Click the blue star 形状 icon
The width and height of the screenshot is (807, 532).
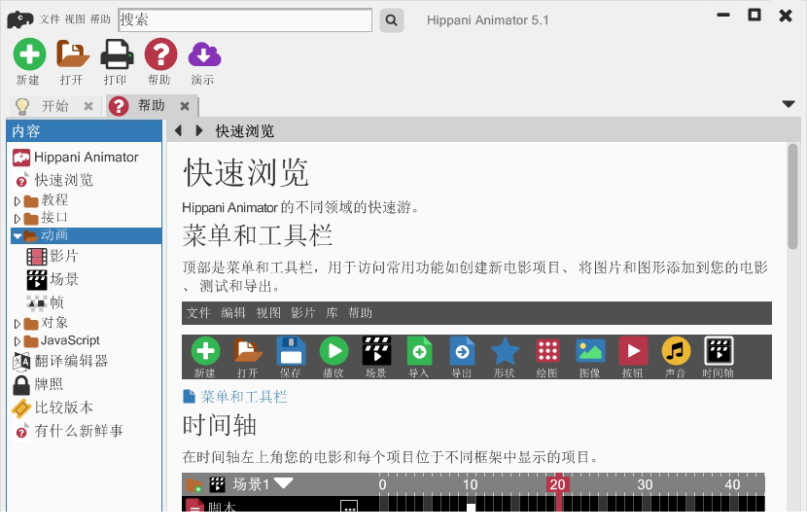pyautogui.click(x=505, y=351)
